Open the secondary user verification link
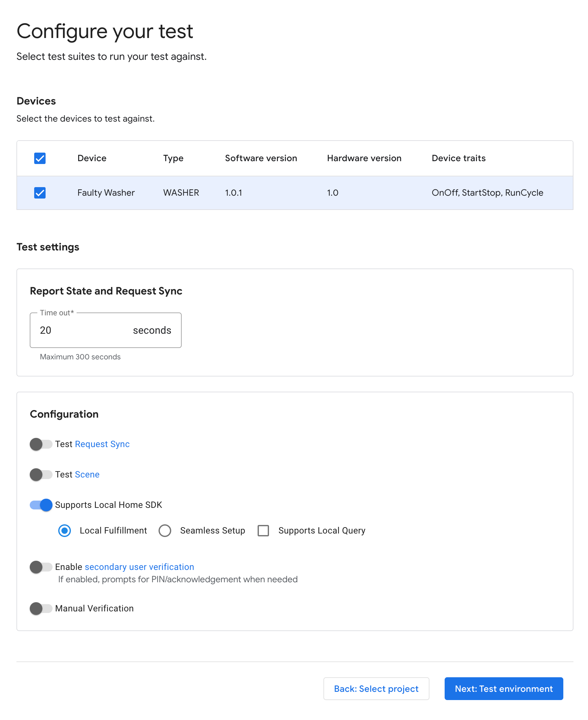The image size is (588, 720). click(139, 567)
